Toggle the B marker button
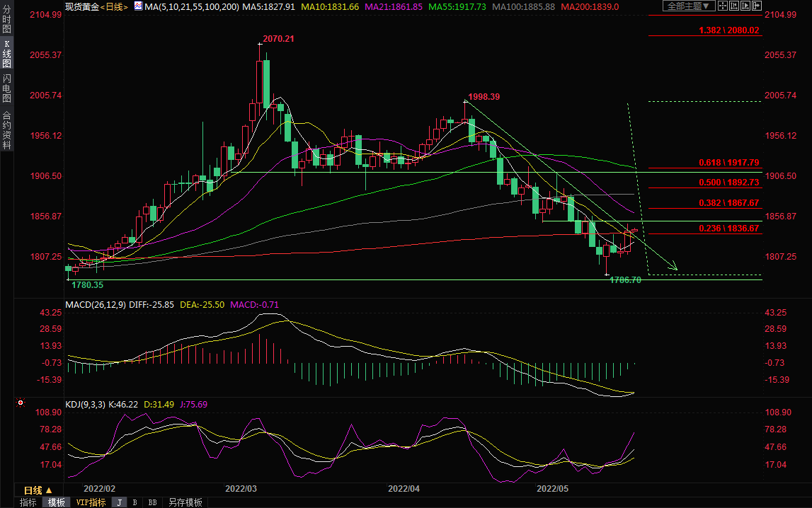Viewport: 812px width, 508px height. pyautogui.click(x=135, y=502)
